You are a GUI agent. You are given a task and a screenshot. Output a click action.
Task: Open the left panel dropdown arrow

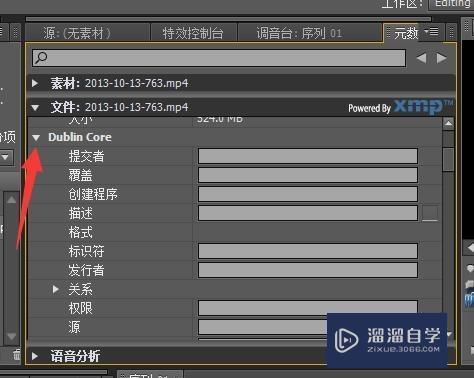point(6,157)
